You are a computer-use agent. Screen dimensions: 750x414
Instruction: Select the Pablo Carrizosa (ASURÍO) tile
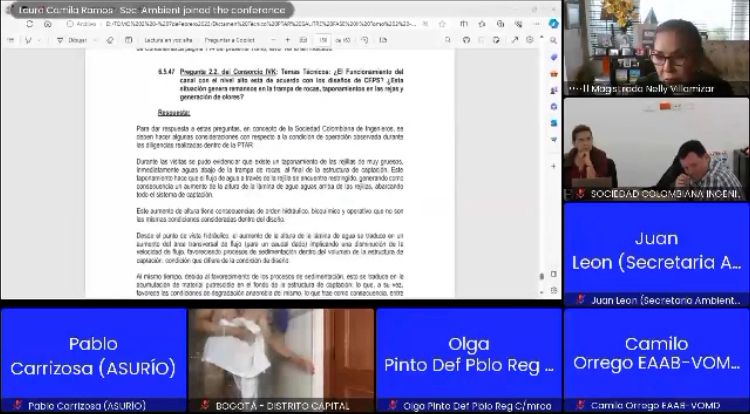pos(93,360)
